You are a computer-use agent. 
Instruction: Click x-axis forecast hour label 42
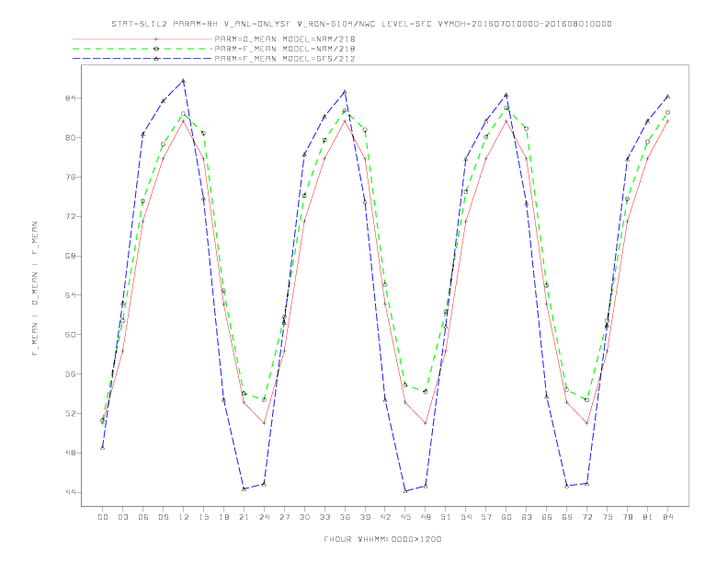385,517
